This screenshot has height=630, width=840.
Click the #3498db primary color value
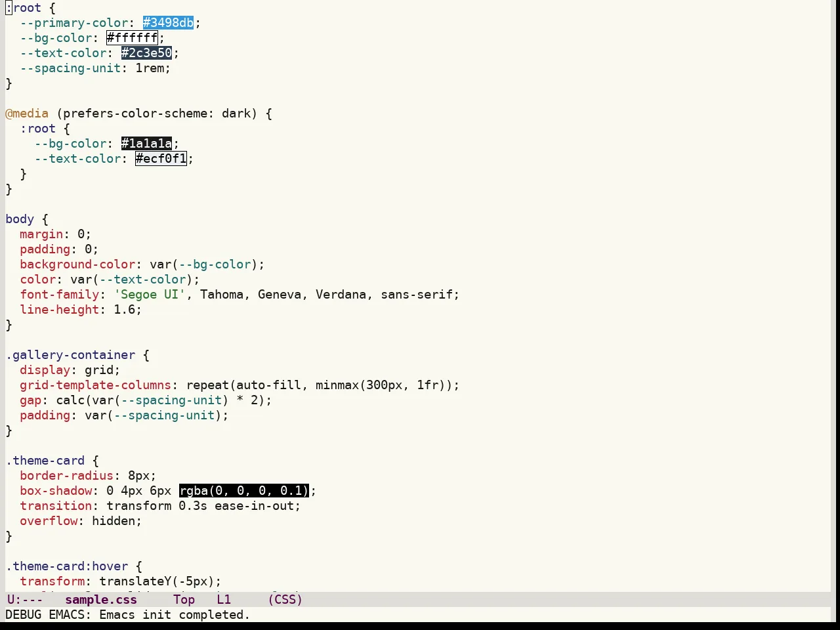[x=168, y=23]
